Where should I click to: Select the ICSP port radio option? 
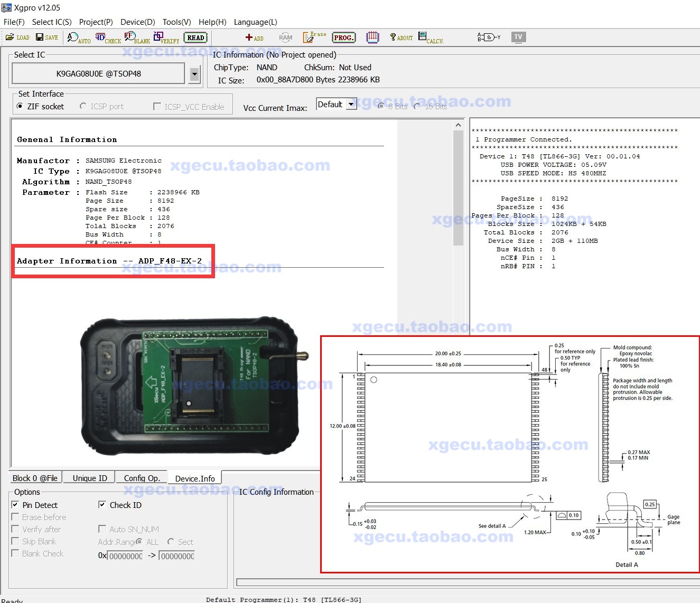coord(82,106)
